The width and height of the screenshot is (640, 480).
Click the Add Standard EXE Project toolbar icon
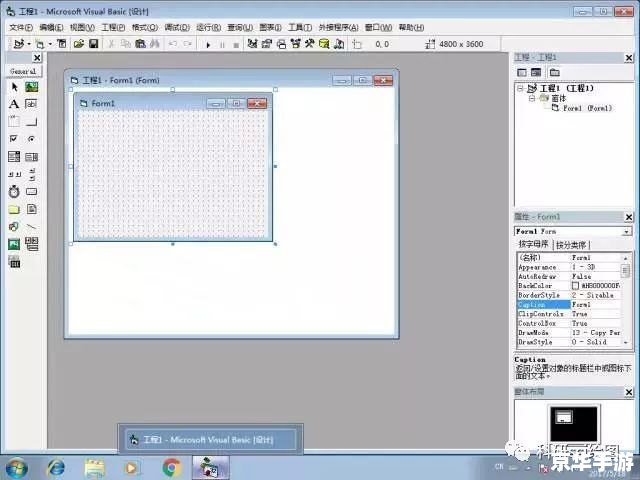18,44
